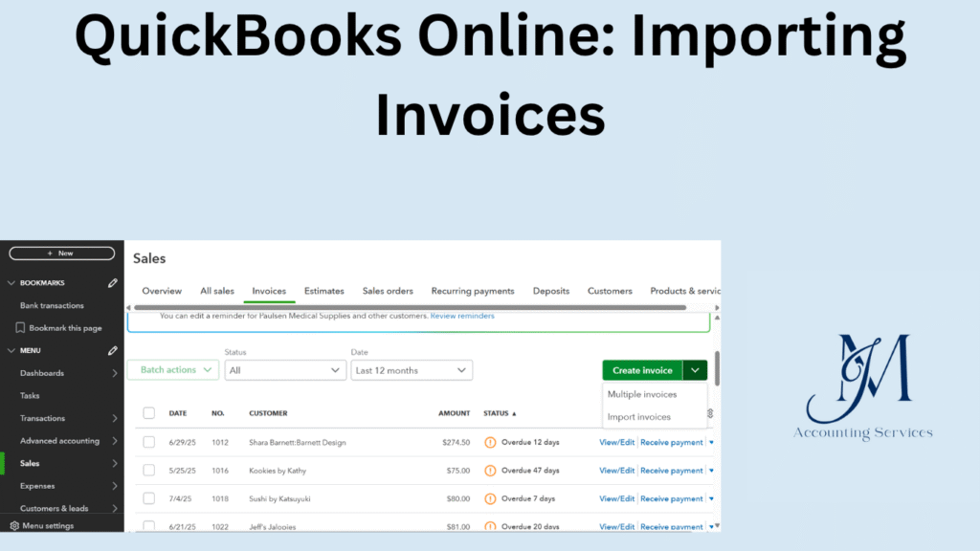Open the Estimates tab

pyautogui.click(x=323, y=291)
